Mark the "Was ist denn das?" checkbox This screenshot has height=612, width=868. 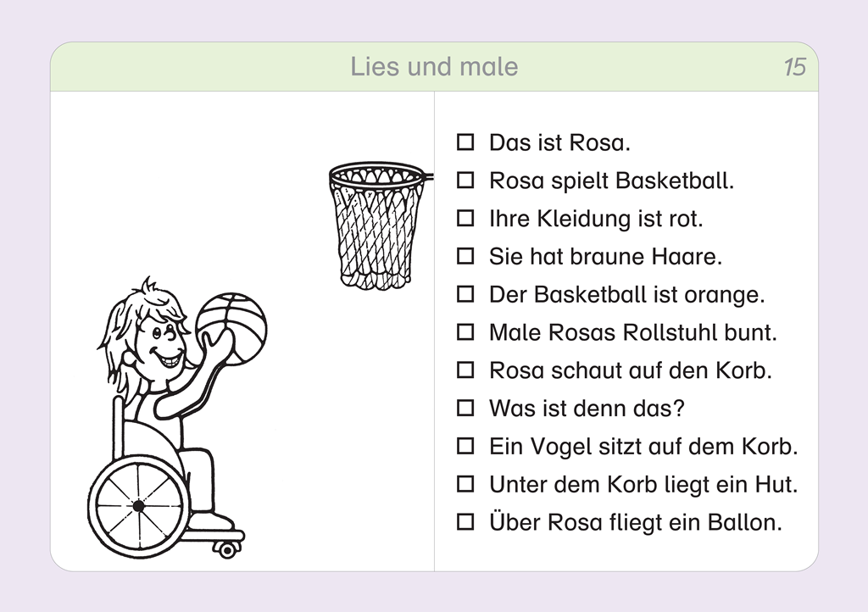[465, 409]
